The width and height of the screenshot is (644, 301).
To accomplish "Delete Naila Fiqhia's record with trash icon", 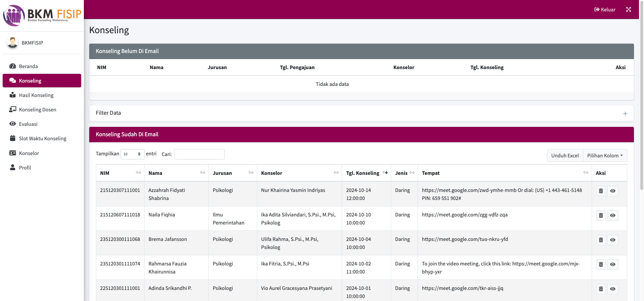I will [601, 215].
